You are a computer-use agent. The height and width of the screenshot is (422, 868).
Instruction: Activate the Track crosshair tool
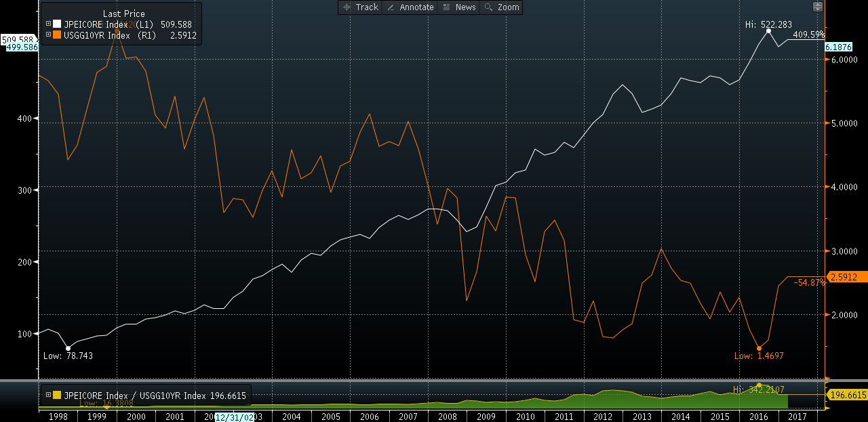[x=361, y=7]
